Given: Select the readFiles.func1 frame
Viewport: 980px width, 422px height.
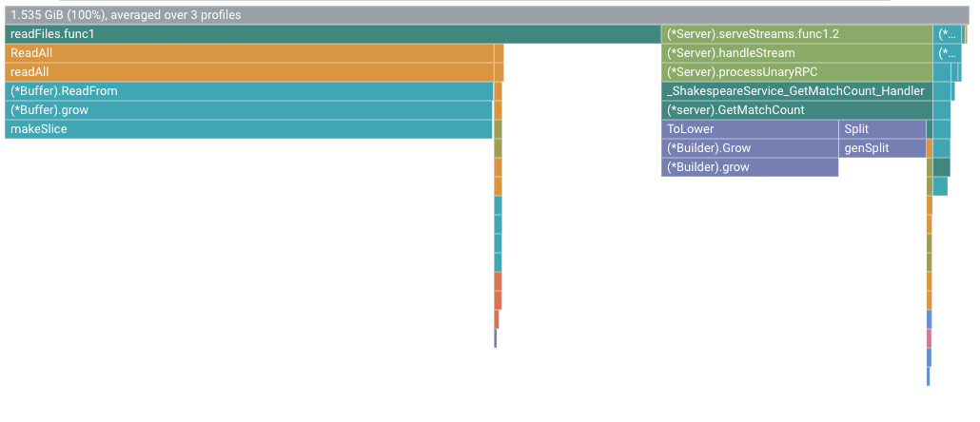Looking at the screenshot, I should point(333,34).
